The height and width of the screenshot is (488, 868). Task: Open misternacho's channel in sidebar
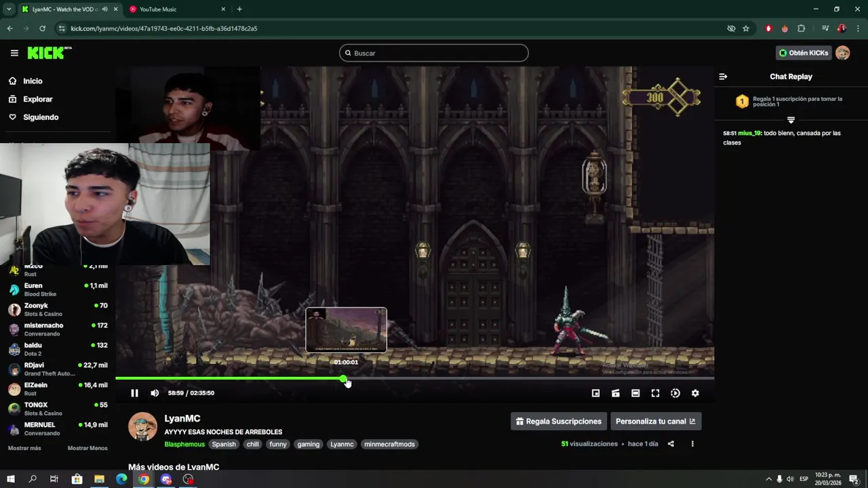point(58,329)
